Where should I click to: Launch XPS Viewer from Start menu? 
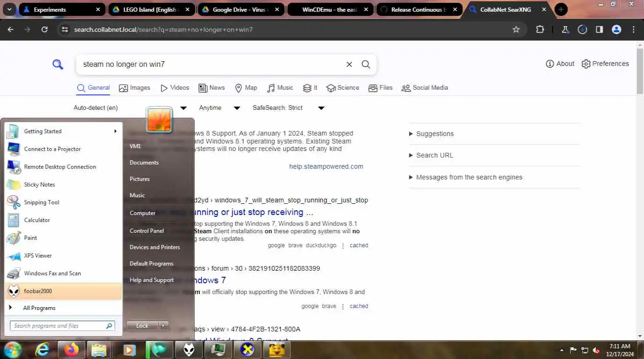tap(63, 256)
